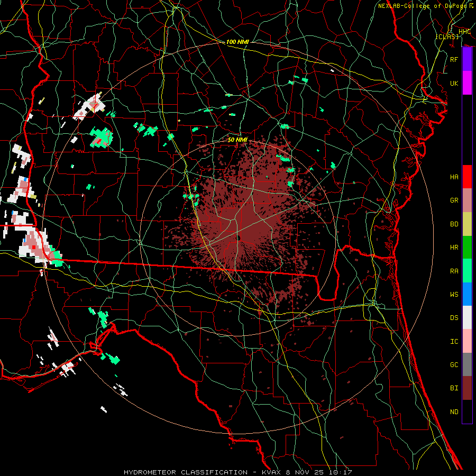Click the UK legend label
The image size is (476, 476).
454,84
